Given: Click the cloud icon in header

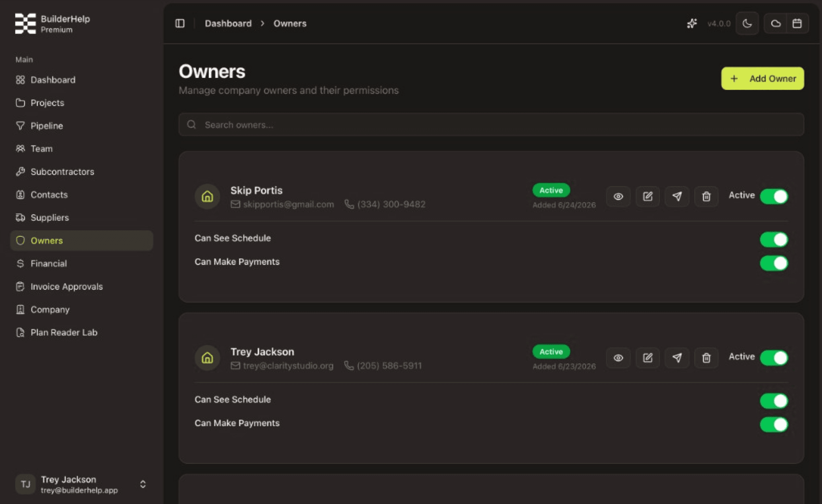Looking at the screenshot, I should click(x=776, y=23).
